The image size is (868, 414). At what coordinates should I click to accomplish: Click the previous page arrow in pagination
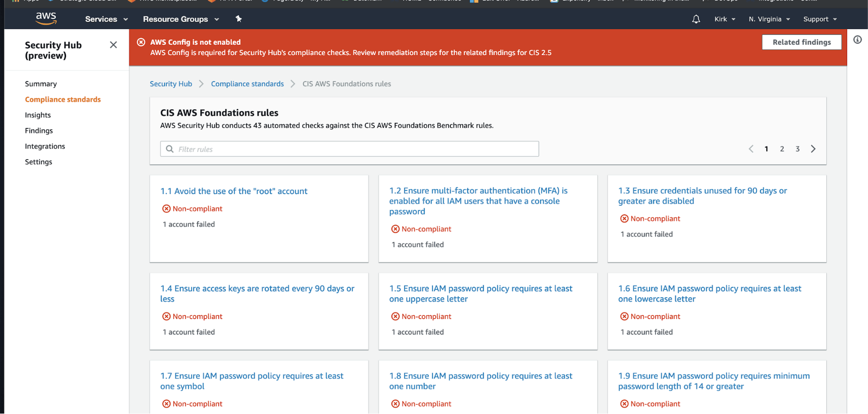pos(751,149)
